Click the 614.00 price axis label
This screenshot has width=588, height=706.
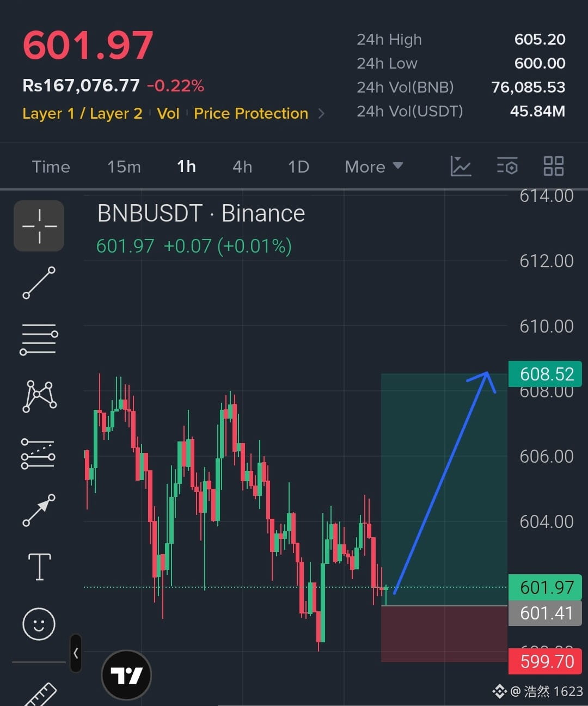pos(546,196)
